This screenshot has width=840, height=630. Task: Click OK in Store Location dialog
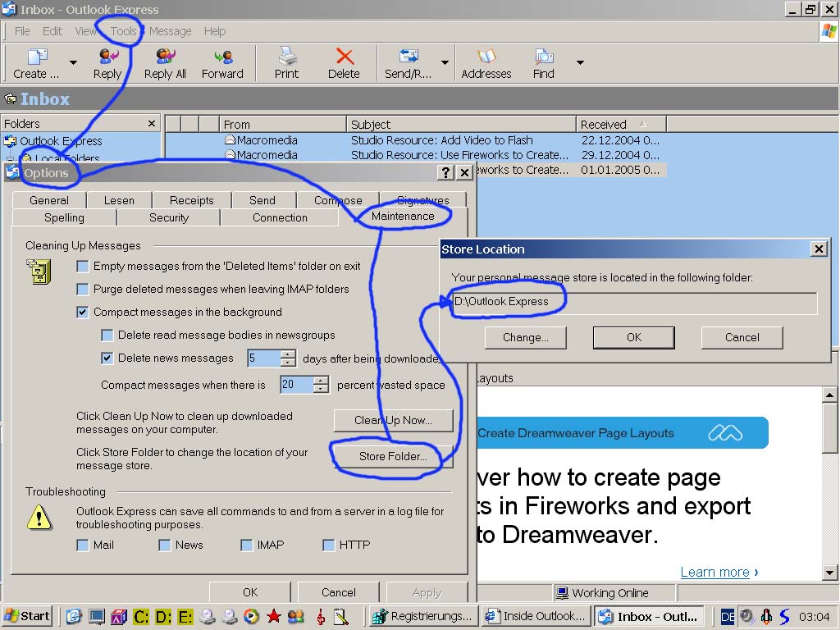tap(634, 337)
